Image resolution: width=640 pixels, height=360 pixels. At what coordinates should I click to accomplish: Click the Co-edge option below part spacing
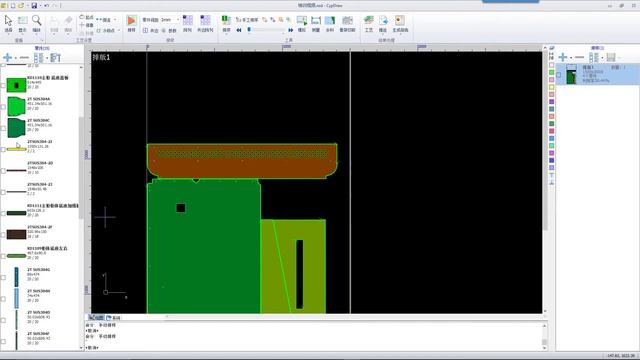coord(151,31)
